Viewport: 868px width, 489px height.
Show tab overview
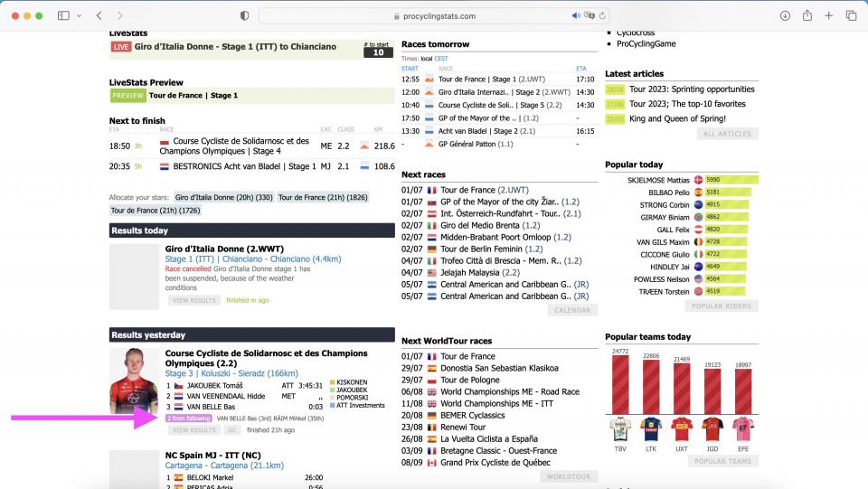point(851,15)
